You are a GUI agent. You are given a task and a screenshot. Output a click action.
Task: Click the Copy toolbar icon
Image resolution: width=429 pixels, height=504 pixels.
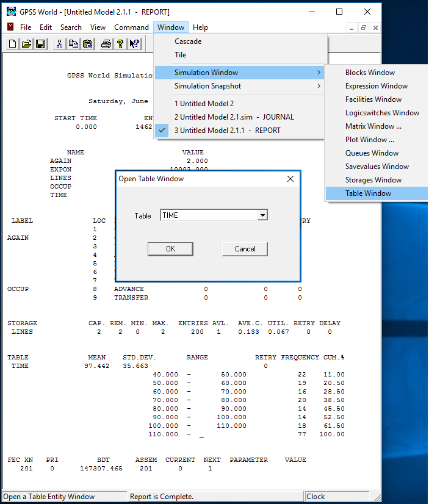pyautogui.click(x=74, y=44)
